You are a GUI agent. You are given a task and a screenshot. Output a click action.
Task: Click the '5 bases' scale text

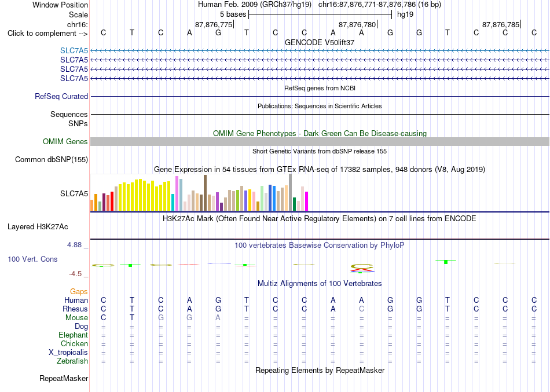233,14
